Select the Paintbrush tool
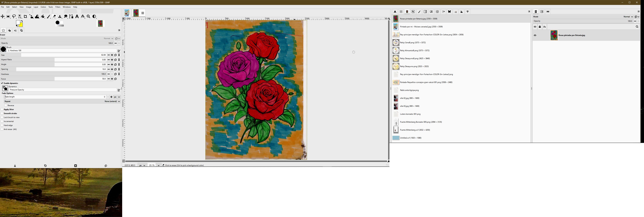This screenshot has height=217, width=644. (49, 17)
